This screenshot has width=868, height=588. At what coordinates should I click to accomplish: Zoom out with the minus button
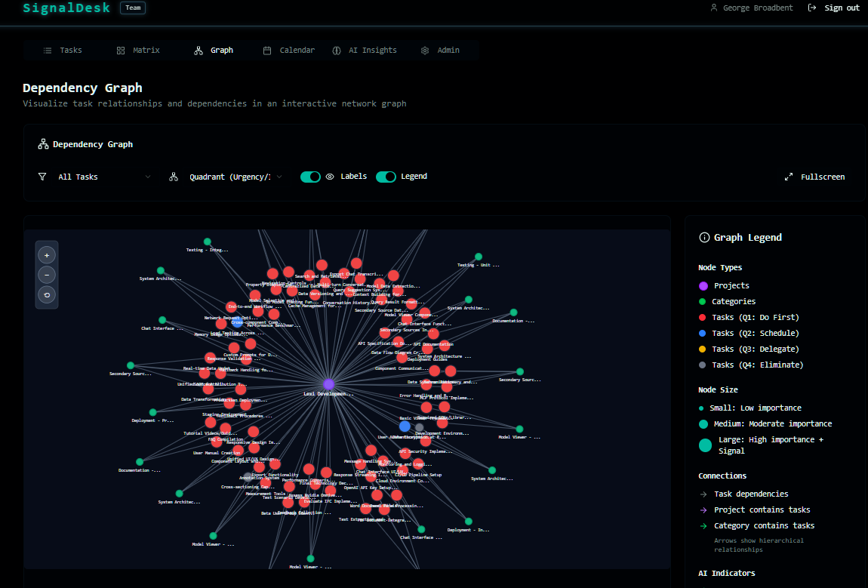point(47,275)
